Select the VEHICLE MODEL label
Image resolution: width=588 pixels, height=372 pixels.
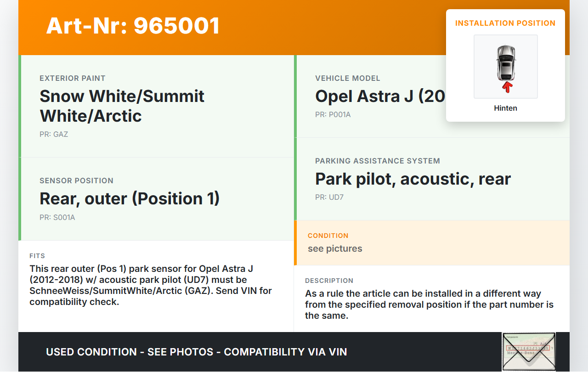click(348, 79)
